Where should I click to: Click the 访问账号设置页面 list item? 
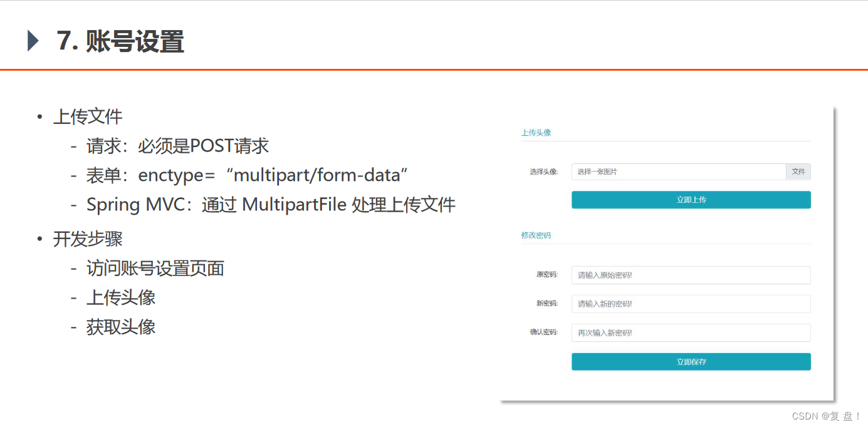click(155, 269)
